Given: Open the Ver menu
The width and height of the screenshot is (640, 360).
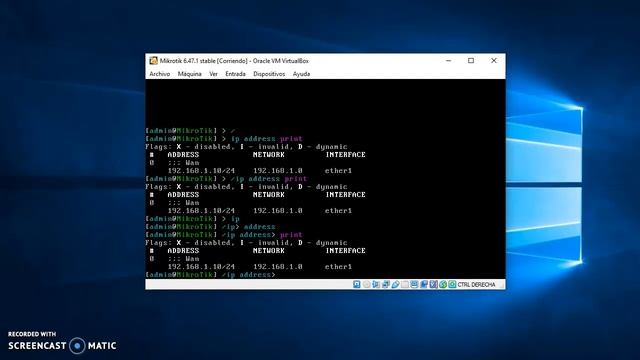Looking at the screenshot, I should pyautogui.click(x=213, y=74).
